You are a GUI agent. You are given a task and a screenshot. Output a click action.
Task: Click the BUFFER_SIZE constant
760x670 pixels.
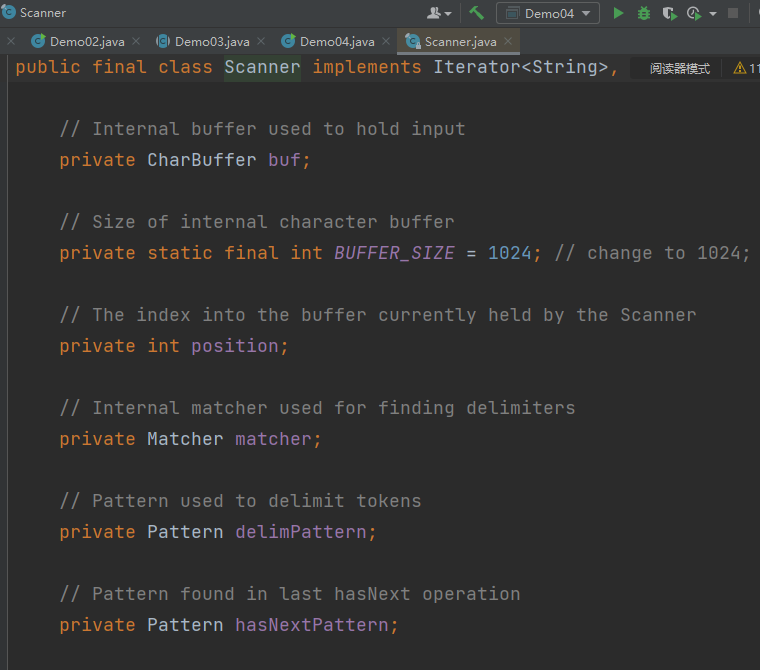[394, 253]
